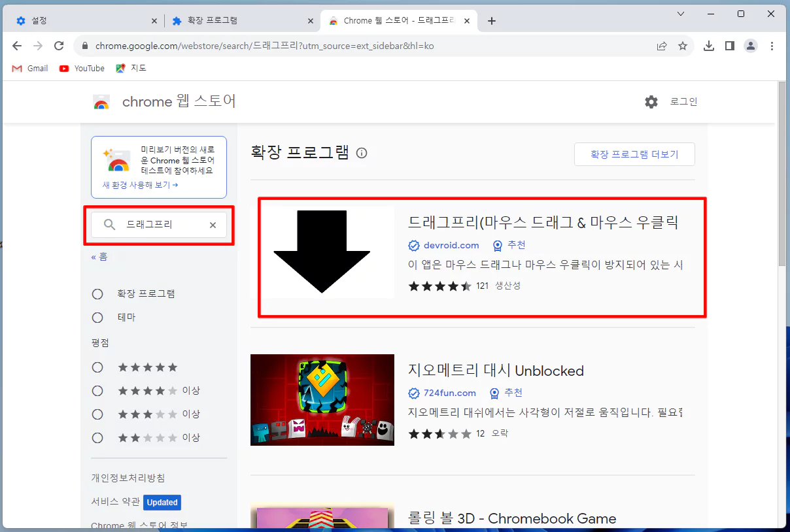The image size is (790, 532).
Task: Select the 확장 프로그램 radio button
Action: coord(97,294)
